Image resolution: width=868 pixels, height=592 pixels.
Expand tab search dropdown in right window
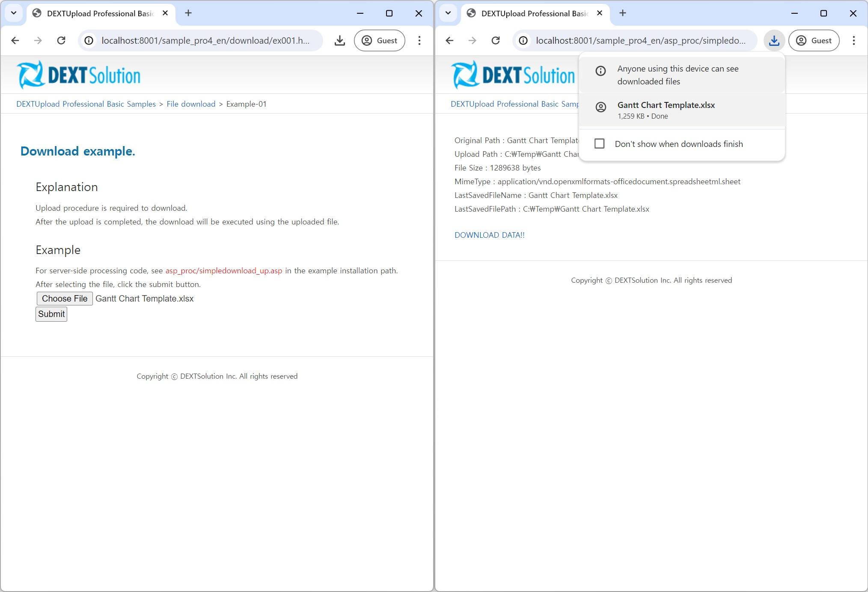(448, 13)
